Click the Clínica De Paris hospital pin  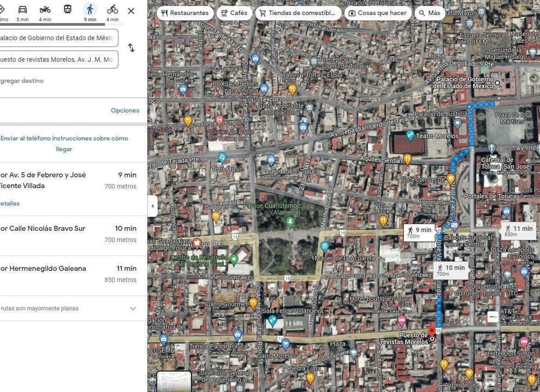tap(219, 120)
